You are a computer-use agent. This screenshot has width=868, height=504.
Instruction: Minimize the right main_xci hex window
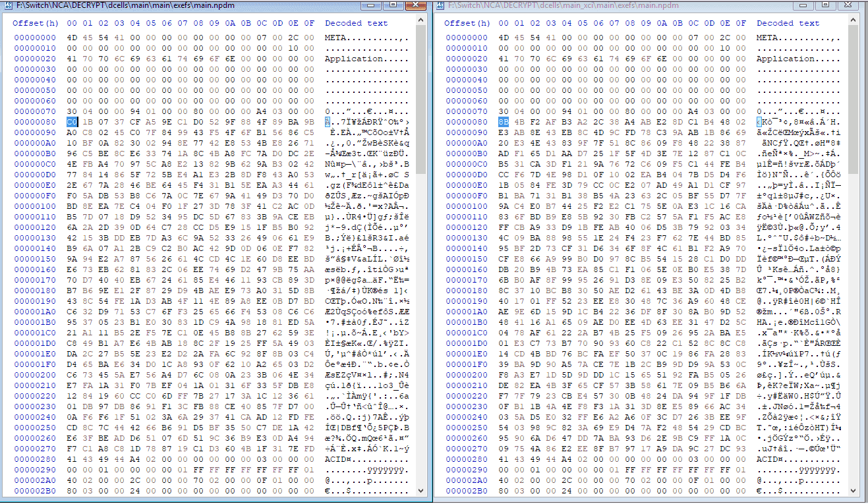pyautogui.click(x=803, y=5)
